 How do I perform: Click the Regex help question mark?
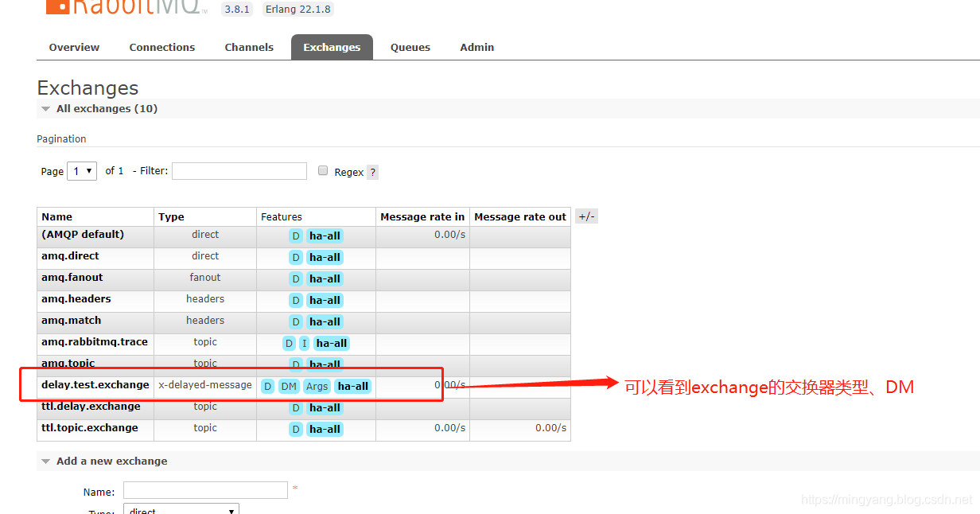pyautogui.click(x=372, y=172)
